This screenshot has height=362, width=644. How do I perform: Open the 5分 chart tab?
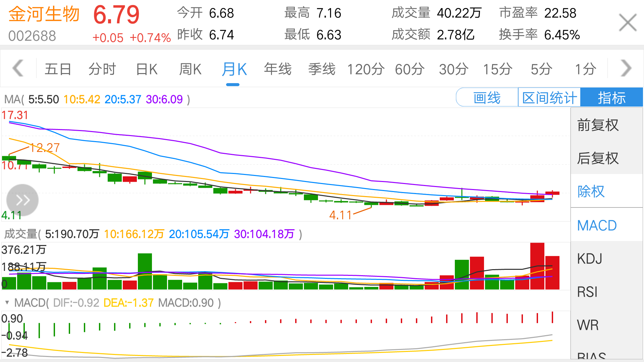pyautogui.click(x=541, y=69)
